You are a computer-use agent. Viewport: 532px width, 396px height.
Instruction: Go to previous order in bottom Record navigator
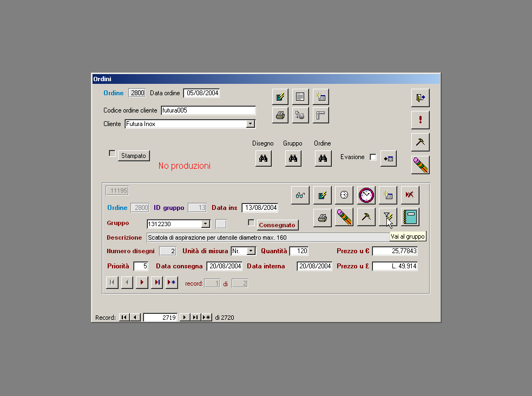click(135, 318)
